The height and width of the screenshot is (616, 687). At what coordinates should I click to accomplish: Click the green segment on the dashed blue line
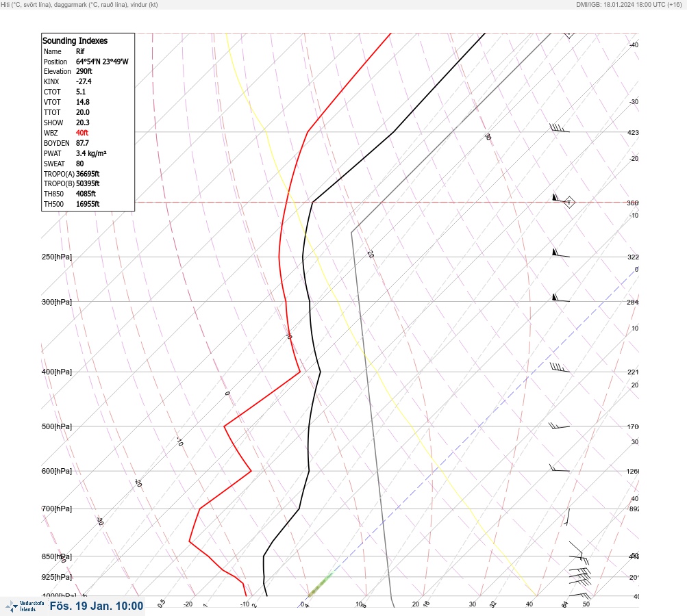[321, 583]
